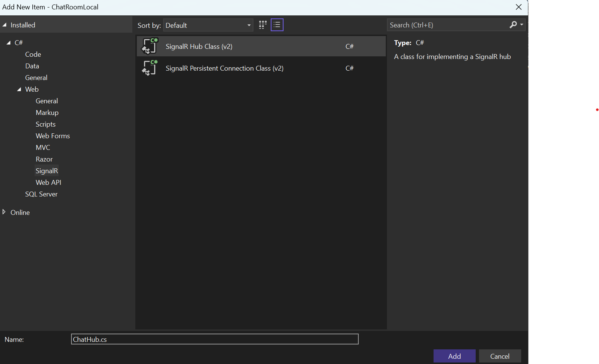Expand the Online section
Image resolution: width=599 pixels, height=364 pixels.
(x=4, y=212)
